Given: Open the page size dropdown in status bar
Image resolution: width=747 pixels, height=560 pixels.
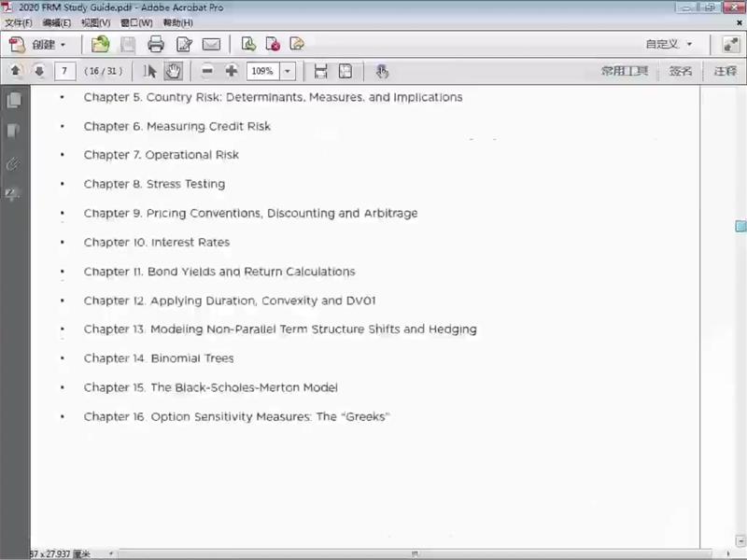Looking at the screenshot, I should (x=111, y=553).
